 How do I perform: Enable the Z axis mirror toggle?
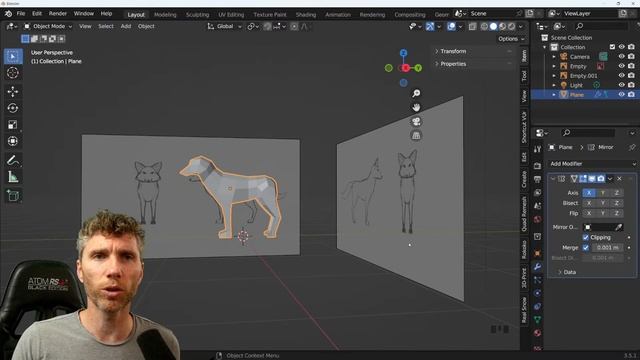coord(616,193)
